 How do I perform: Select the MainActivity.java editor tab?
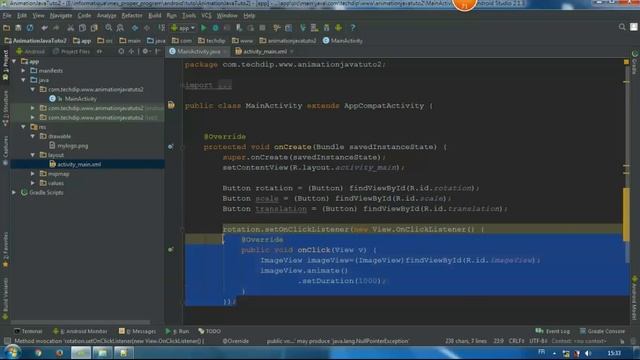[198, 51]
